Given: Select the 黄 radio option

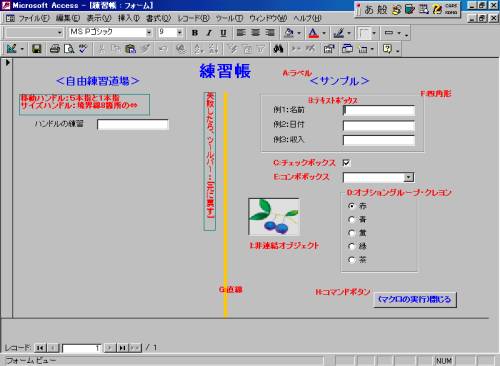Looking at the screenshot, I should click(x=351, y=233).
